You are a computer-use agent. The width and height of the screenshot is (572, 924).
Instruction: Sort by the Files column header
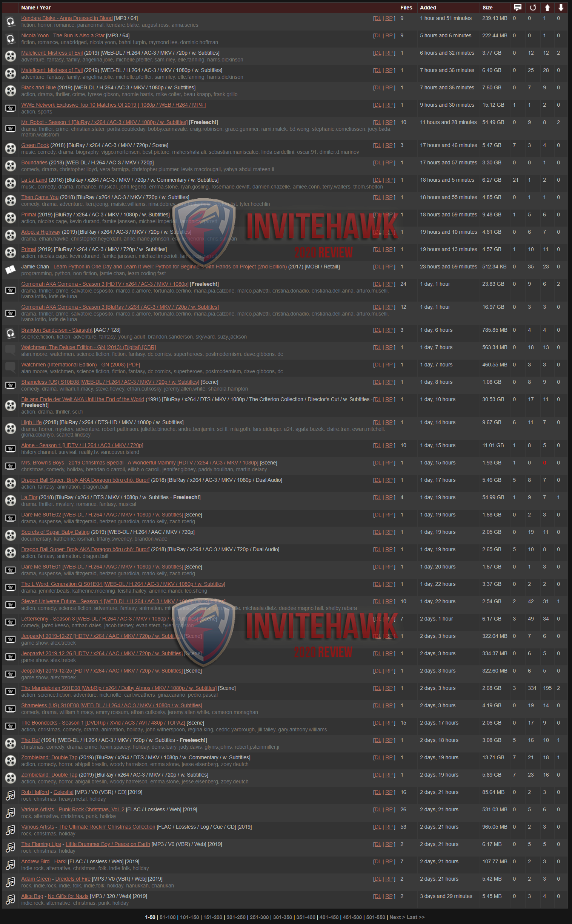pyautogui.click(x=406, y=8)
